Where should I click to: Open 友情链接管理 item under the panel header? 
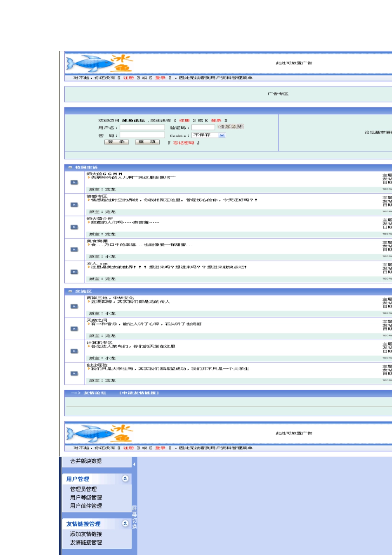pos(86,542)
